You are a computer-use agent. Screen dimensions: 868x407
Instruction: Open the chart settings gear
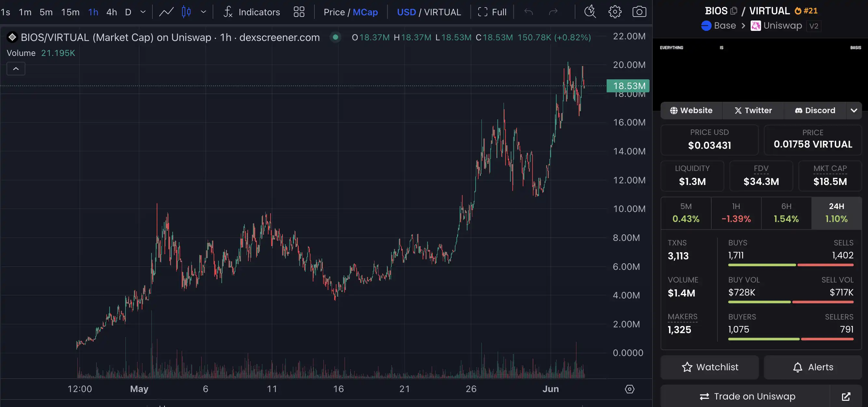tap(615, 12)
